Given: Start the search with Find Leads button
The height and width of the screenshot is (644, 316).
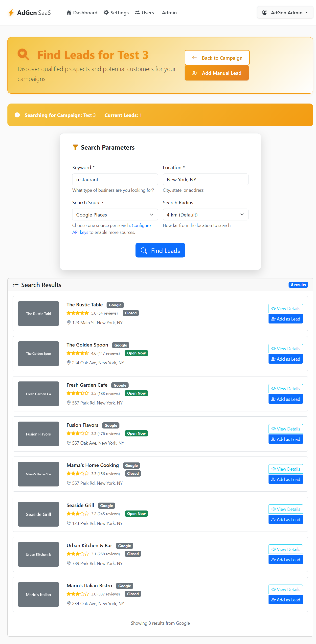Looking at the screenshot, I should click(160, 250).
